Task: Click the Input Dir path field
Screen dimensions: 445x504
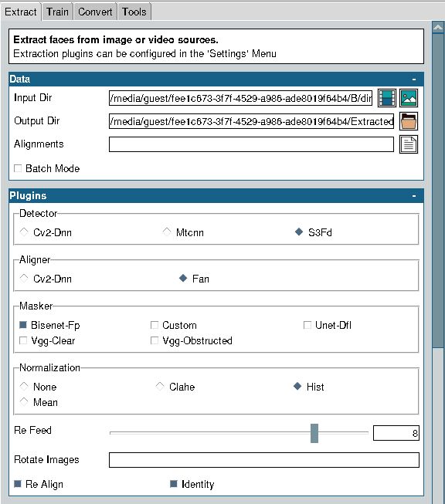Action: [241, 98]
